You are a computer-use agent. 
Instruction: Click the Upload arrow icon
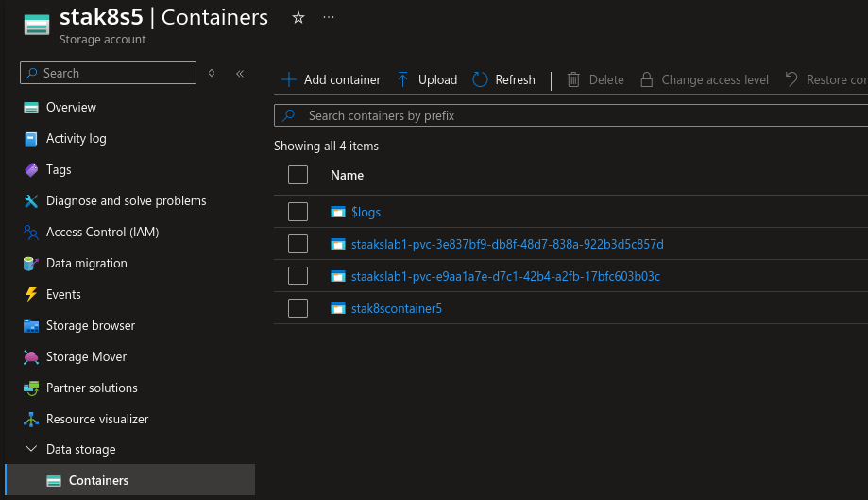coord(403,79)
